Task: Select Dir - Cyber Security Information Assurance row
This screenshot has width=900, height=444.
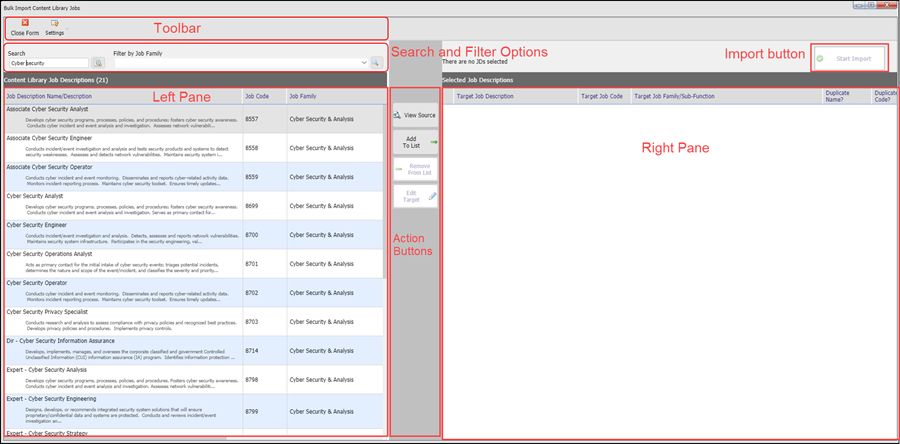Action: (193, 350)
